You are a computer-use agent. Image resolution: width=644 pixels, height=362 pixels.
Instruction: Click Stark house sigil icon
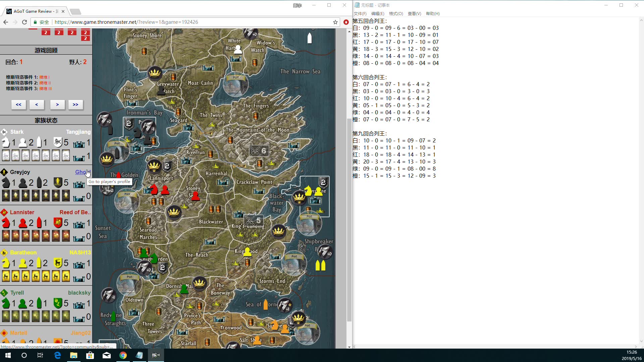pyautogui.click(x=4, y=132)
